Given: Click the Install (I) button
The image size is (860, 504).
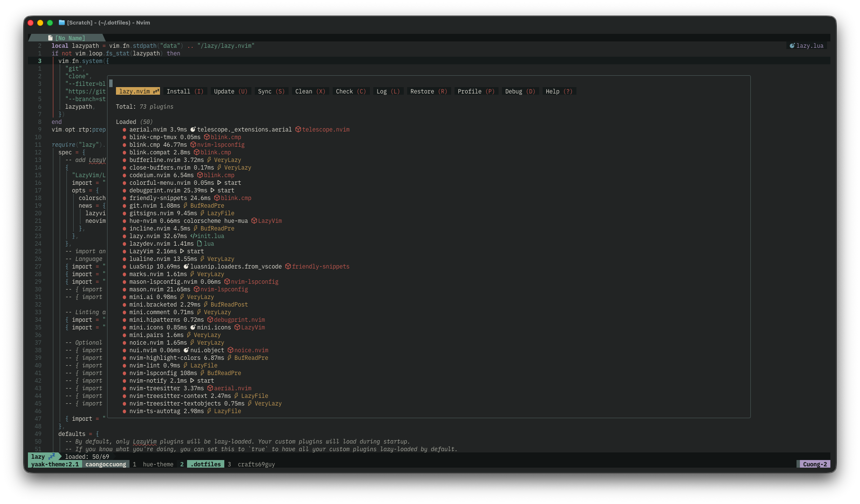Looking at the screenshot, I should [185, 91].
